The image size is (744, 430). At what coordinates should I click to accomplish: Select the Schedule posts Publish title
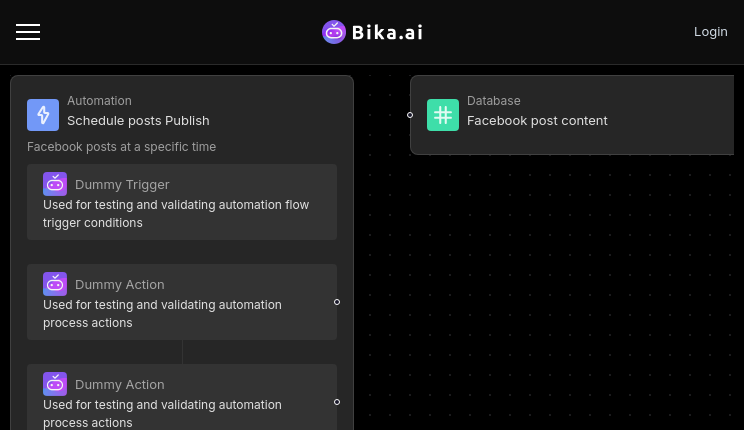[138, 121]
